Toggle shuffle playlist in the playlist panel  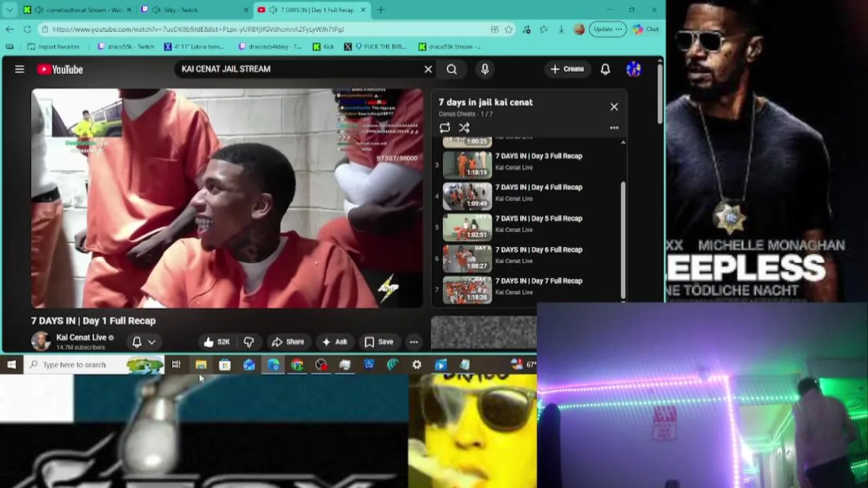click(464, 127)
